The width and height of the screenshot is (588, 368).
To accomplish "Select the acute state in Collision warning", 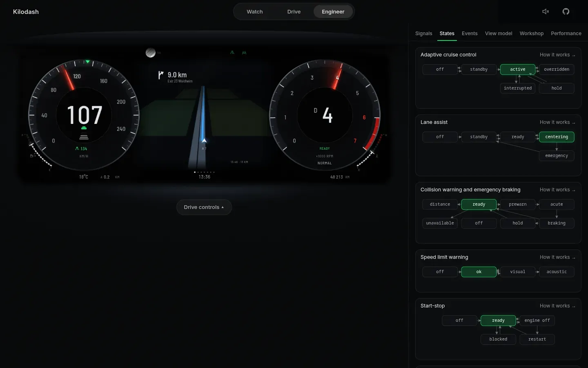I will [x=557, y=204].
